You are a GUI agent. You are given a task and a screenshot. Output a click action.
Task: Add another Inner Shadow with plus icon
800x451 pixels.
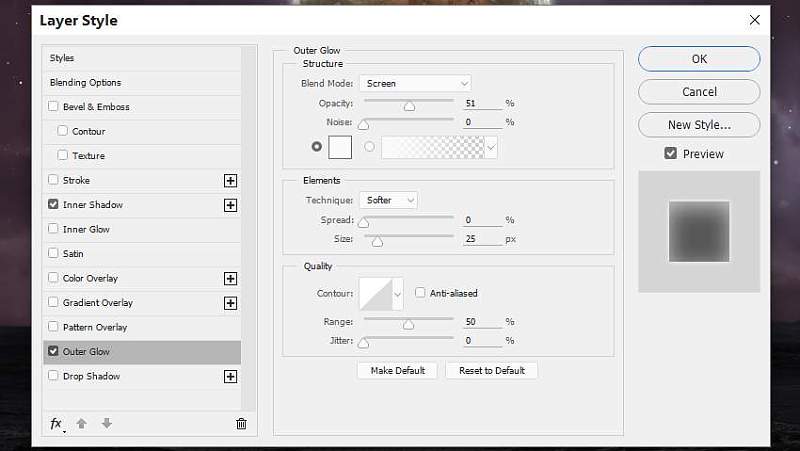231,205
